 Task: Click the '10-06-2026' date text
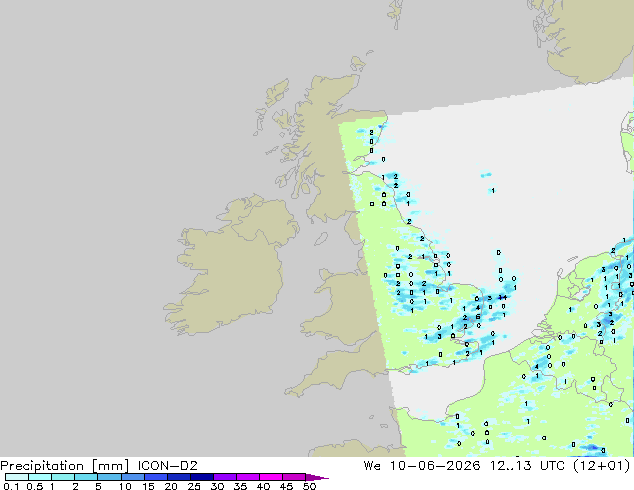tap(435, 466)
